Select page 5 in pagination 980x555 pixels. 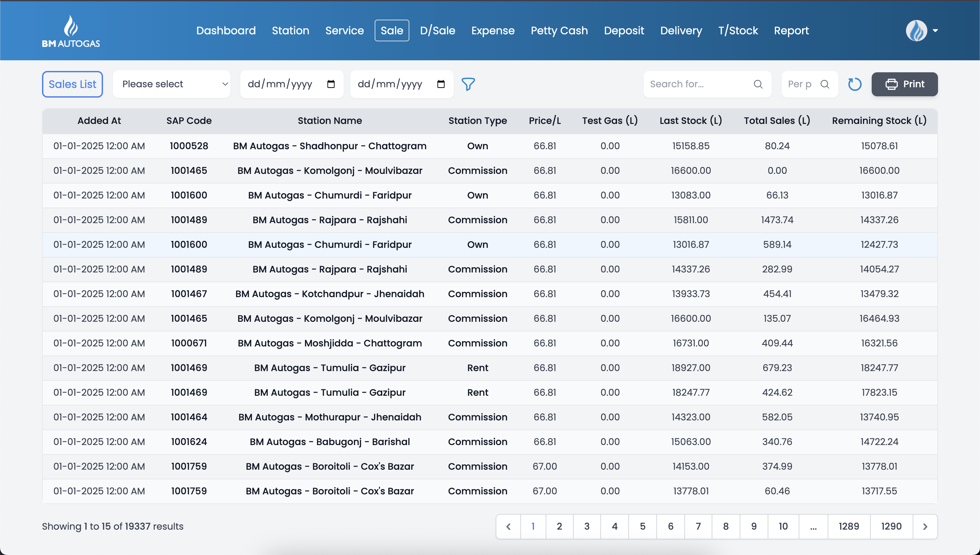pyautogui.click(x=643, y=526)
